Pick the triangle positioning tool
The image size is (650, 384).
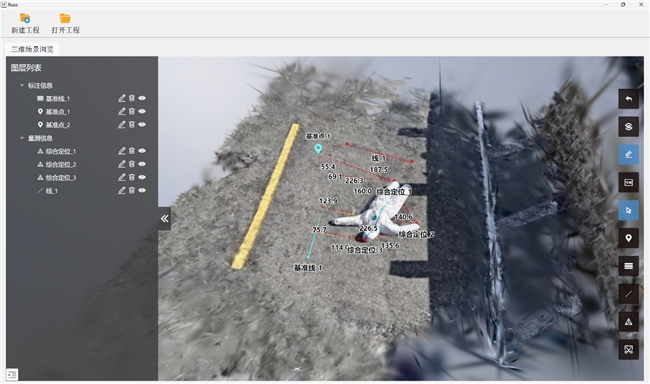[628, 322]
